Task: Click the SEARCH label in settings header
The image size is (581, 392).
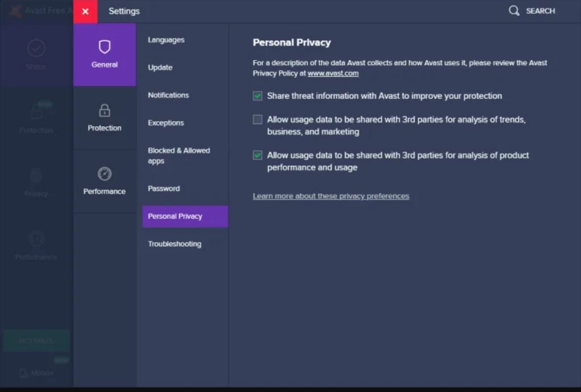Action: pyautogui.click(x=541, y=11)
